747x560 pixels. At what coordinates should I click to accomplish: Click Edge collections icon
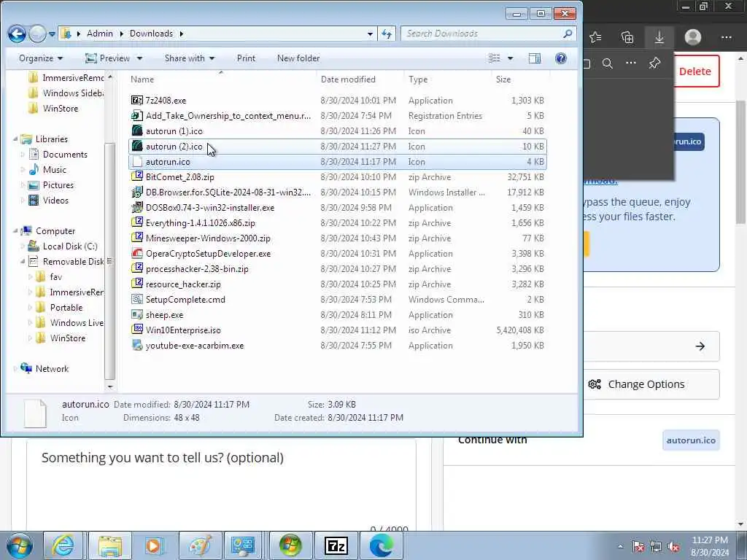[627, 37]
